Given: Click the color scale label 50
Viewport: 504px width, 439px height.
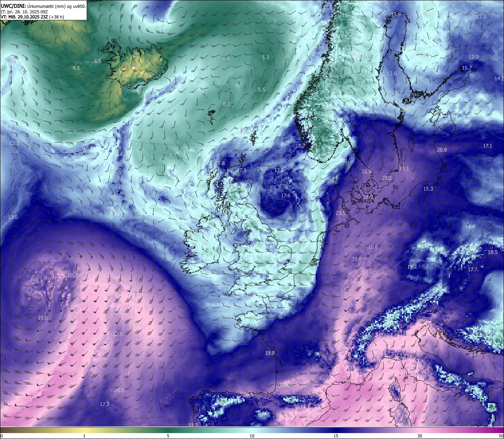Looking at the screenshot, I should pos(501,436).
